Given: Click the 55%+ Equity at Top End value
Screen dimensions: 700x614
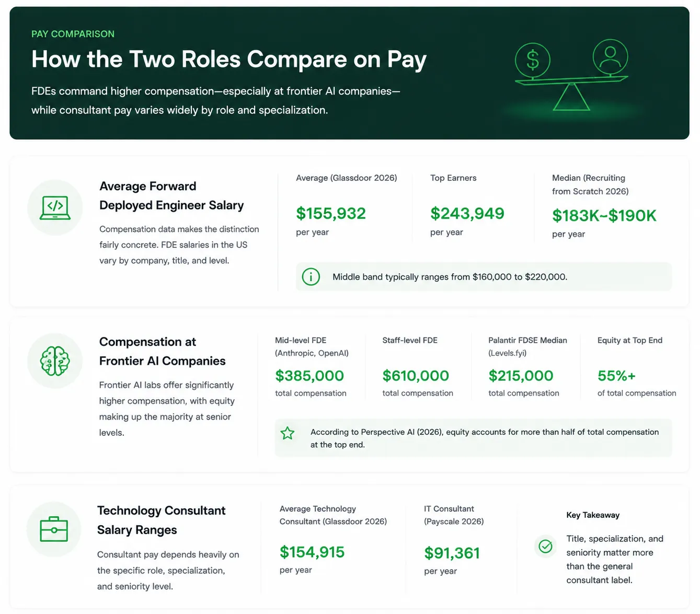Looking at the screenshot, I should click(616, 376).
